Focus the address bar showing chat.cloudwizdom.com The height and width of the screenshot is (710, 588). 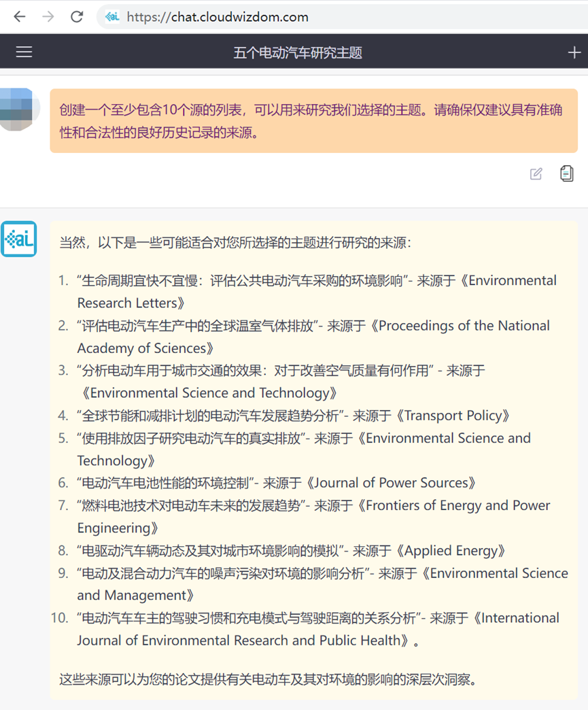pyautogui.click(x=342, y=17)
